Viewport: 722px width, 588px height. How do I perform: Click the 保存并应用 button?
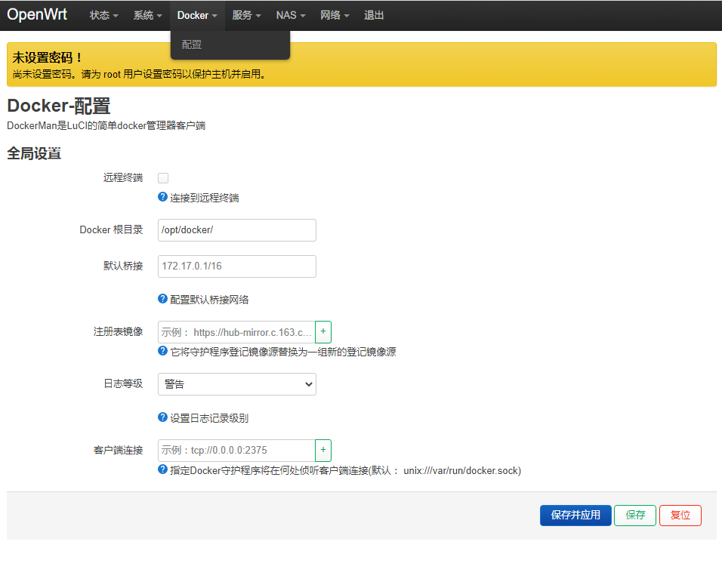pos(575,516)
